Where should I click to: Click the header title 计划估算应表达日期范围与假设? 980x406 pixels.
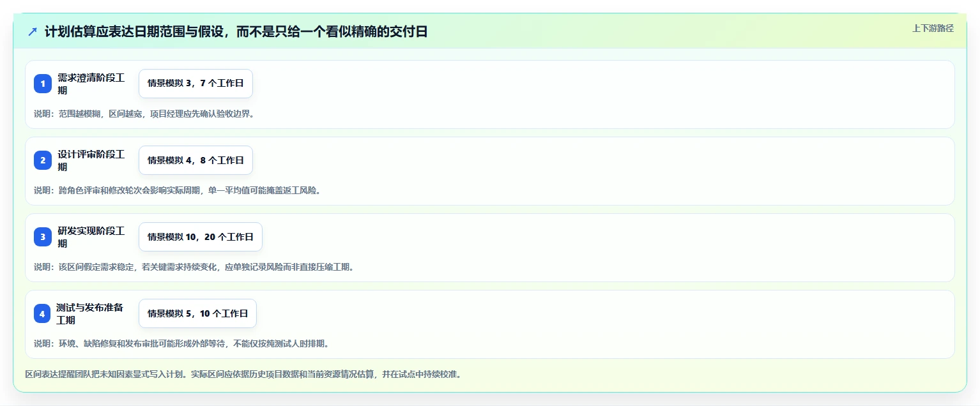236,32
